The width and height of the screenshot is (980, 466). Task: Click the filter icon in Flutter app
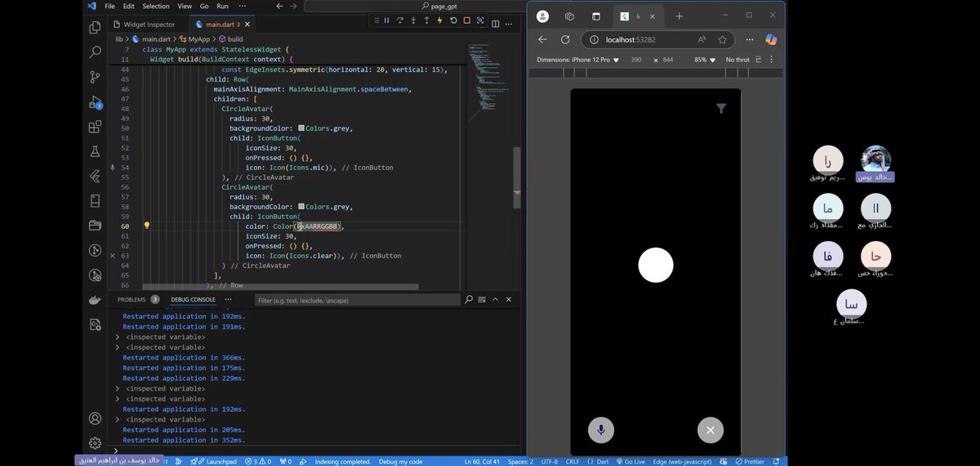tap(721, 109)
